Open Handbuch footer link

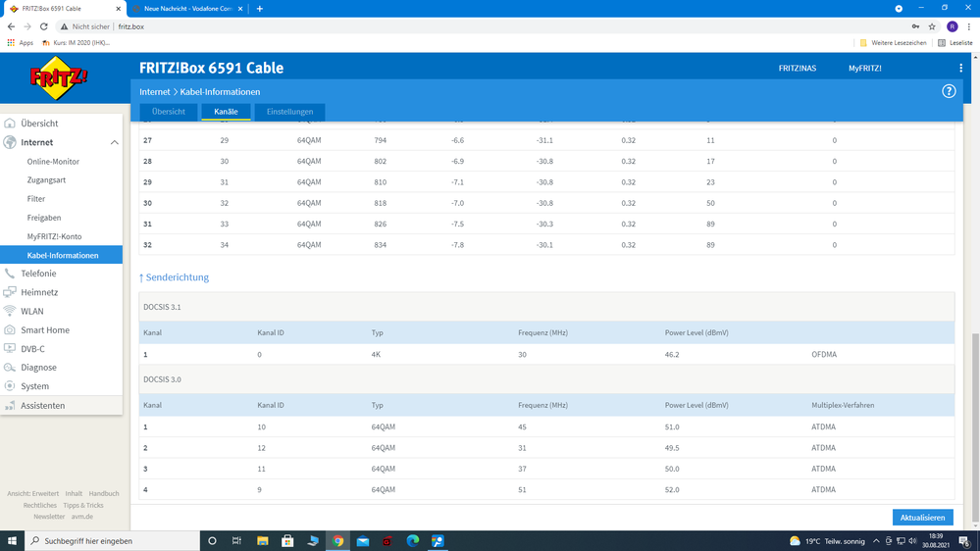[x=104, y=493]
